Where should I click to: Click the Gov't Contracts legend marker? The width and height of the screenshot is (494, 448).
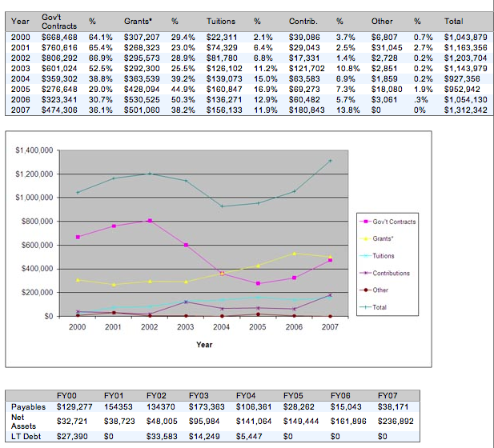(364, 222)
